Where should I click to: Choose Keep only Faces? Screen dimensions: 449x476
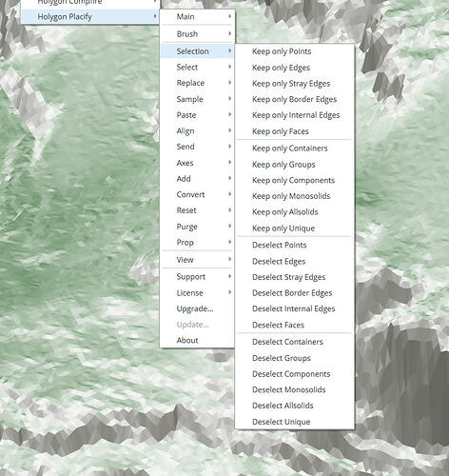click(294, 131)
